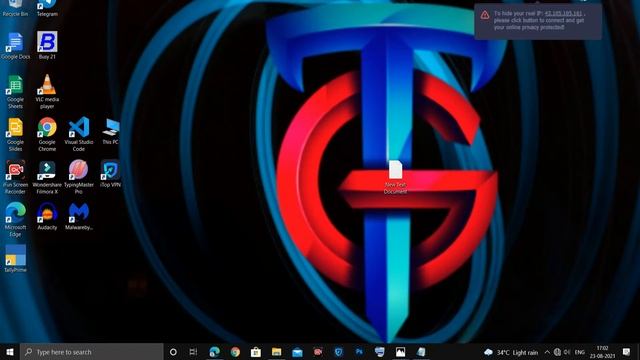
Task: Open the Action Center notifications icon
Action: pos(627,352)
